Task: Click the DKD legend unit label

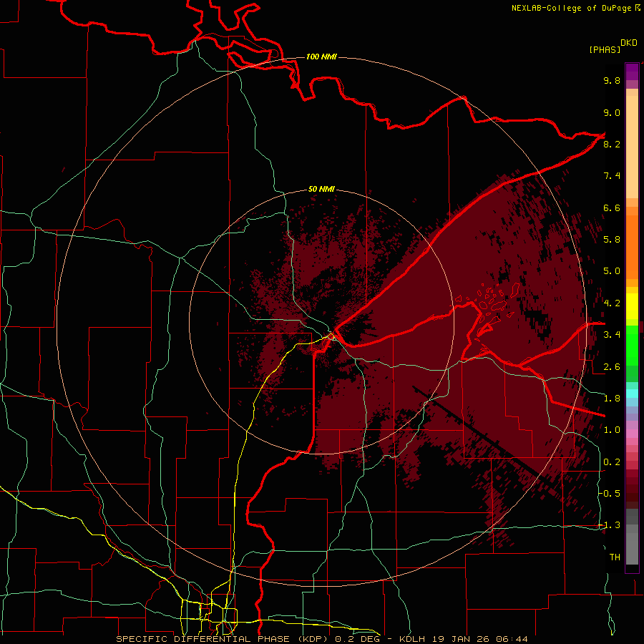Action: (x=629, y=43)
